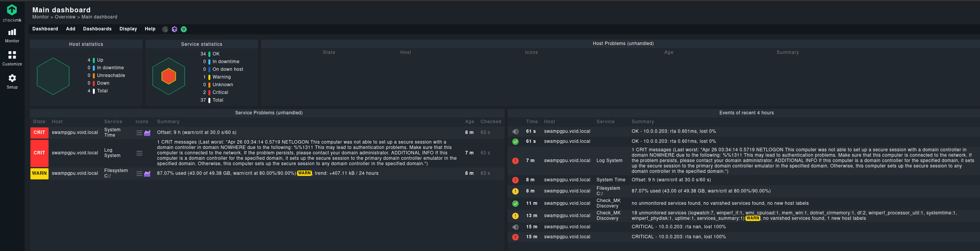Viewport: 980px width, 251px height.
Task: Click green checkmark icon on the 61 s event
Action: pyautogui.click(x=515, y=142)
